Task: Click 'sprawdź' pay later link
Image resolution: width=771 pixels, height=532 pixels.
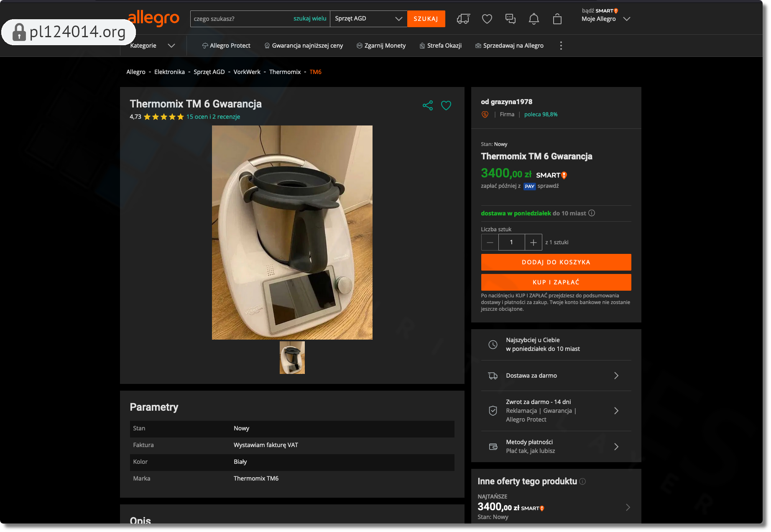Action: point(548,186)
